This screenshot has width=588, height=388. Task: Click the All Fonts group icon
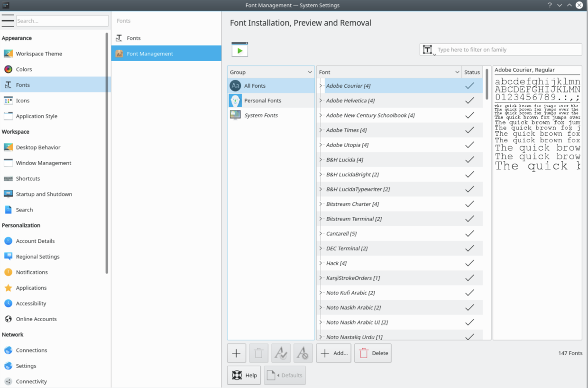(235, 86)
